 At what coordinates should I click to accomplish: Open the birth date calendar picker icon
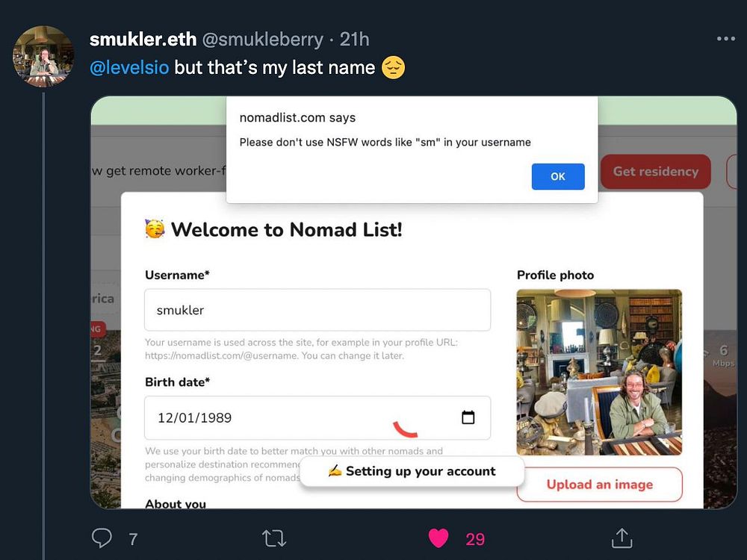pos(468,417)
